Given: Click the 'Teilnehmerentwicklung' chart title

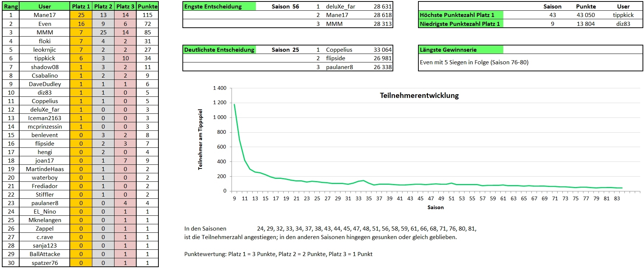Looking at the screenshot, I should point(419,95).
